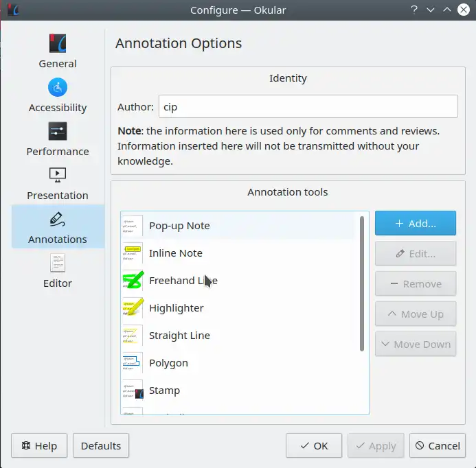Open the Performance sliders icon
476x468 pixels.
click(x=58, y=131)
